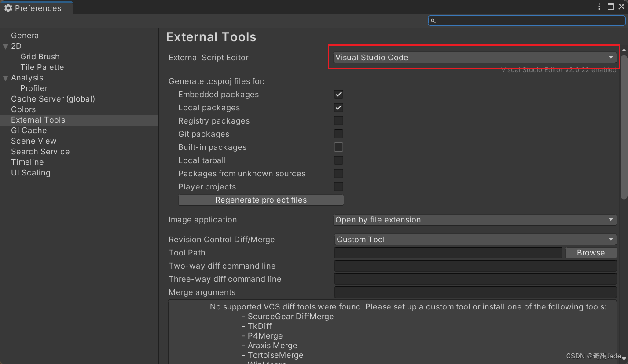Select Cache Server (global) section
The image size is (628, 364).
(x=53, y=99)
